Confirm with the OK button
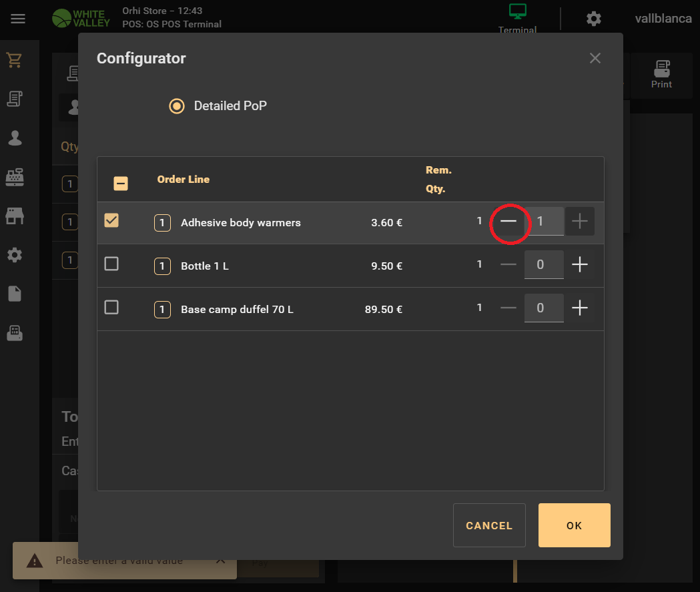Image resolution: width=700 pixels, height=592 pixels. (x=574, y=525)
